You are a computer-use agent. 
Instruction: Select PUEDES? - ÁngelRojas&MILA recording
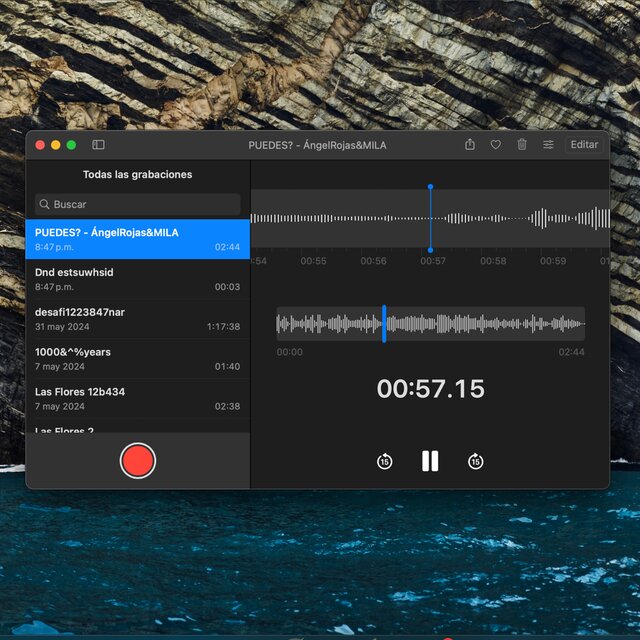[x=138, y=239]
